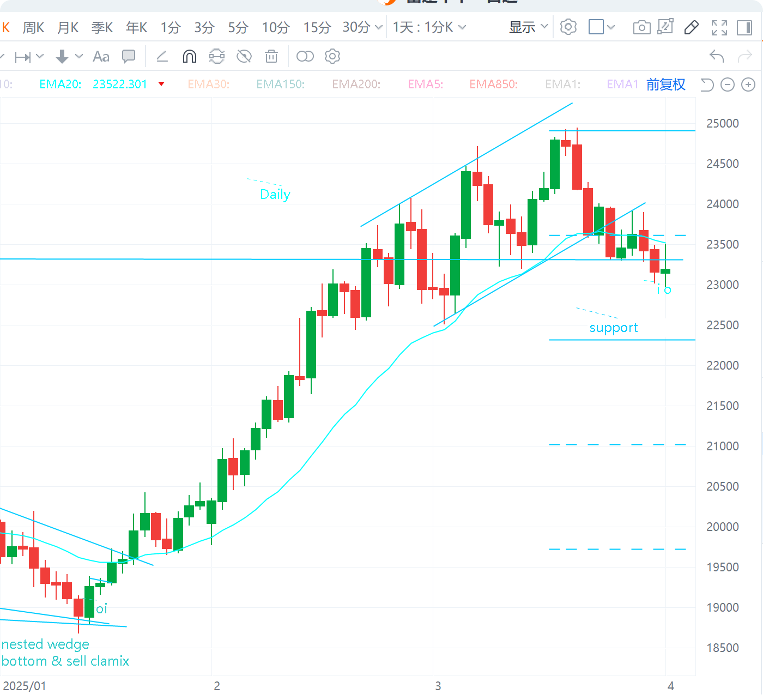
Task: Select the 15分 timeframe tab
Action: pos(317,27)
